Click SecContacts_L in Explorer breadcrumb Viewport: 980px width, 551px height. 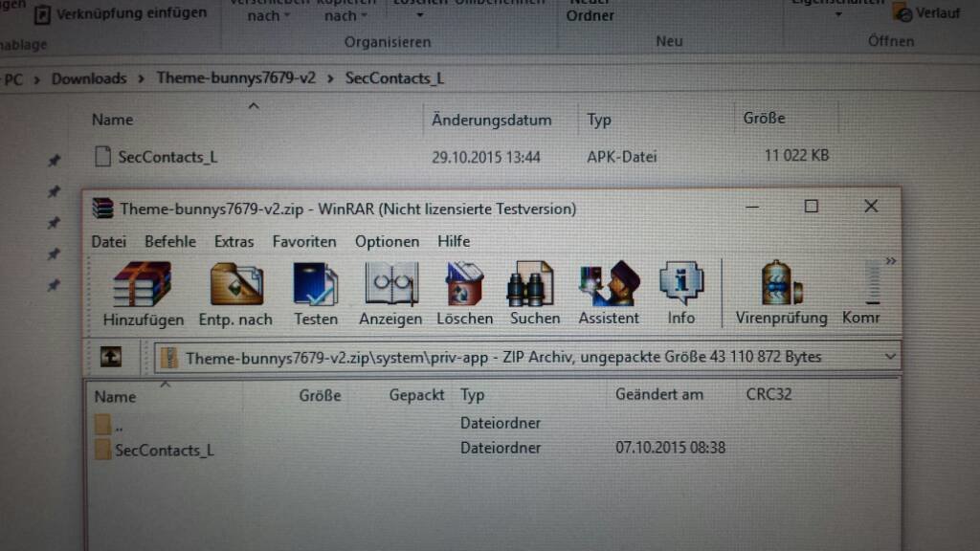click(x=394, y=78)
